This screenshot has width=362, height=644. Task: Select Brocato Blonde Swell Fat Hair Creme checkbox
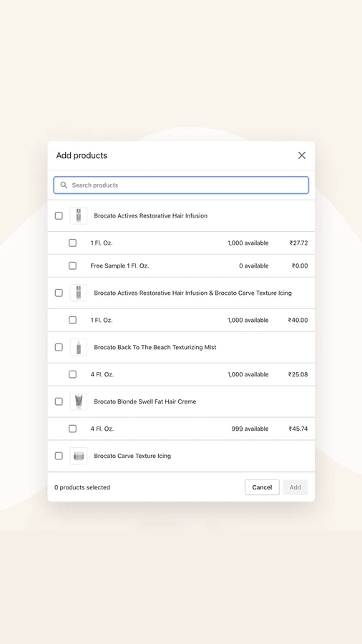59,401
